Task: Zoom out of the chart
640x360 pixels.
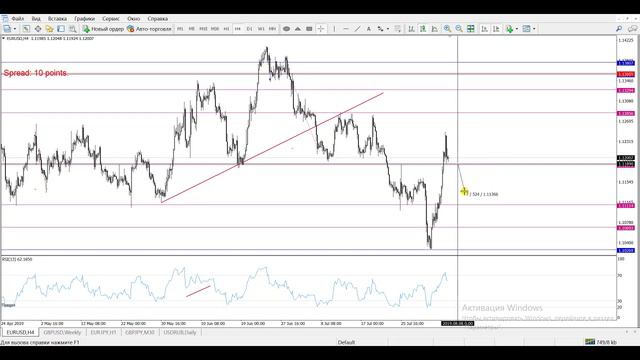Action: 459,29
